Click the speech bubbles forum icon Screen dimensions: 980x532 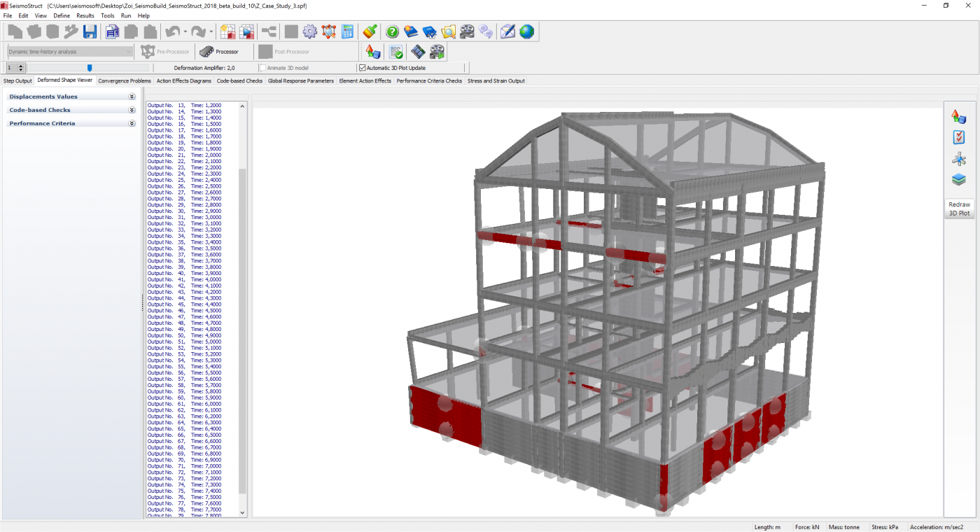click(x=486, y=31)
